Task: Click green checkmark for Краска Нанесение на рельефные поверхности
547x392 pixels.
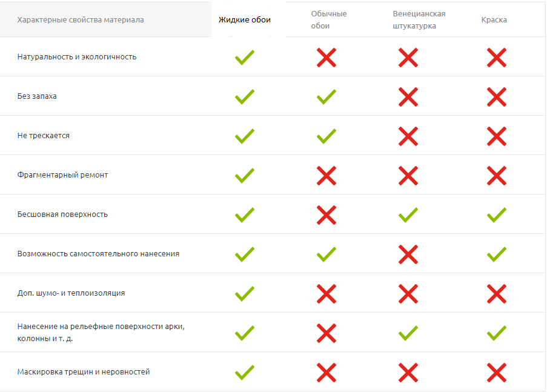Action: pos(497,333)
